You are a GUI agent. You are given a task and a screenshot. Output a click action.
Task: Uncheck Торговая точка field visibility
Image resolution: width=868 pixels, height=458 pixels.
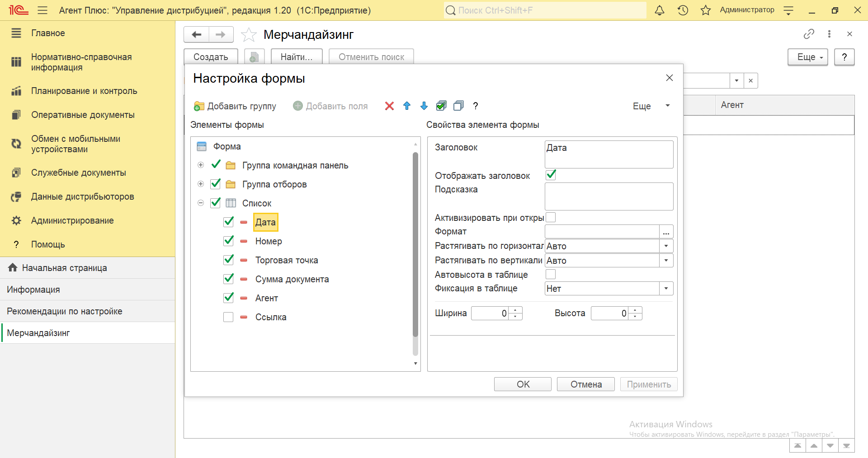pos(229,260)
